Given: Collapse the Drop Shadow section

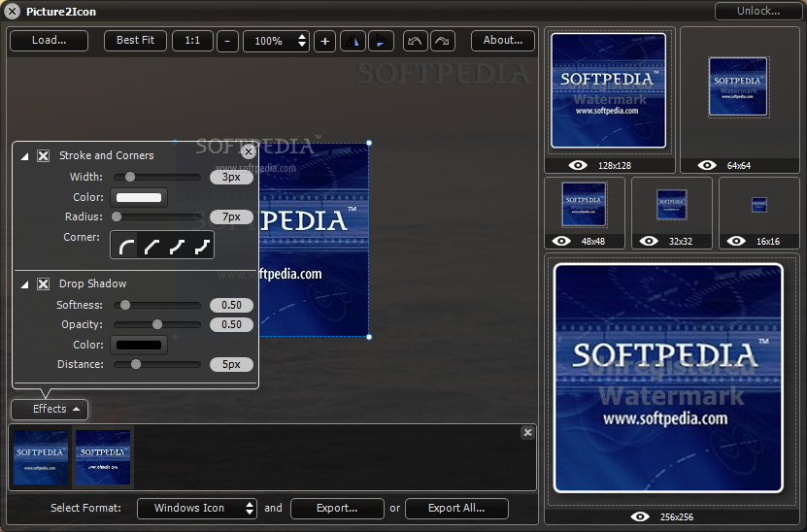Looking at the screenshot, I should pos(24,284).
